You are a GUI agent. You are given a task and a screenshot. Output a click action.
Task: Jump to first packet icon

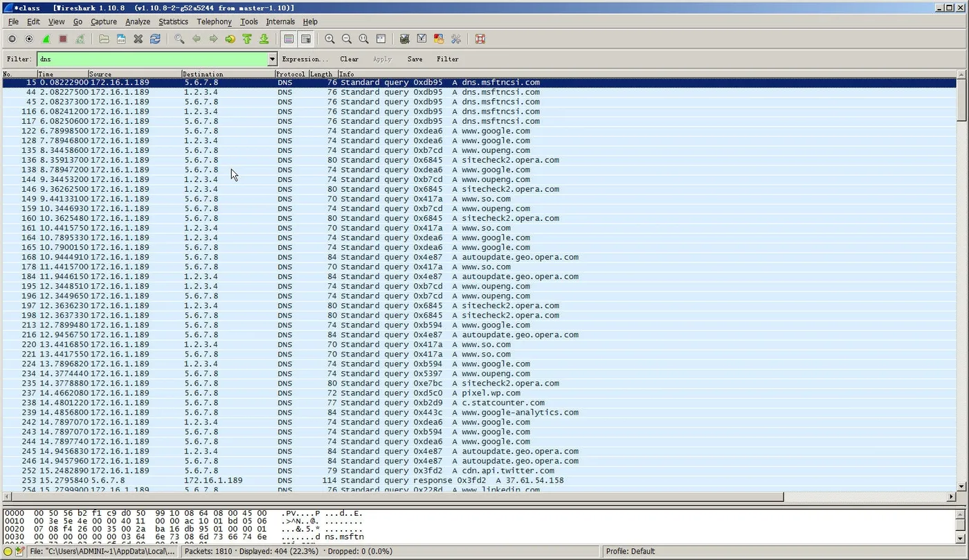247,39
